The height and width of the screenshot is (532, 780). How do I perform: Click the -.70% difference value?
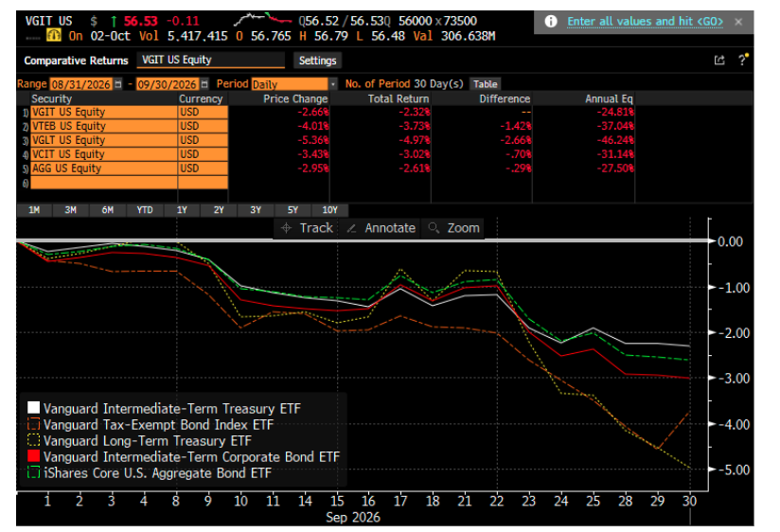[518, 154]
